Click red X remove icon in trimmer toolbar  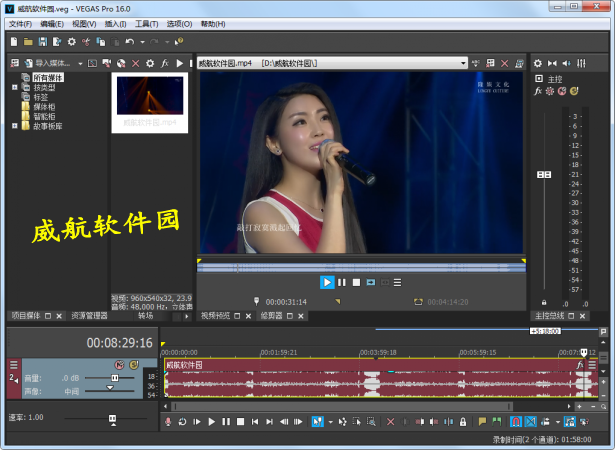pyautogui.click(x=504, y=63)
